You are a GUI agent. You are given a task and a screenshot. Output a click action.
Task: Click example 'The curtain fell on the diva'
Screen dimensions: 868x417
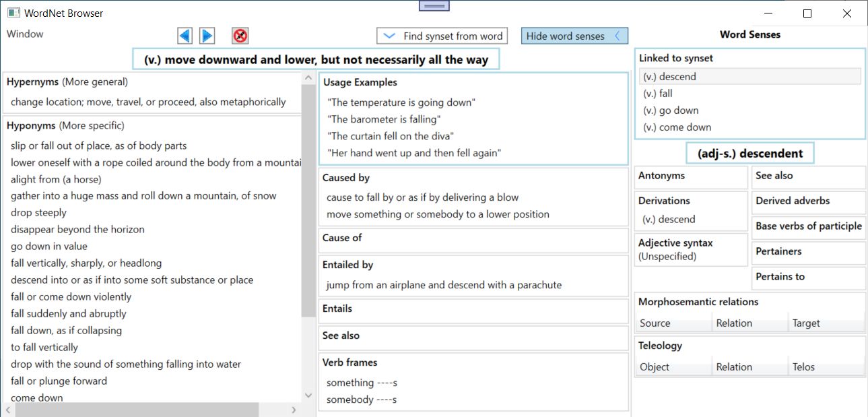(x=391, y=136)
